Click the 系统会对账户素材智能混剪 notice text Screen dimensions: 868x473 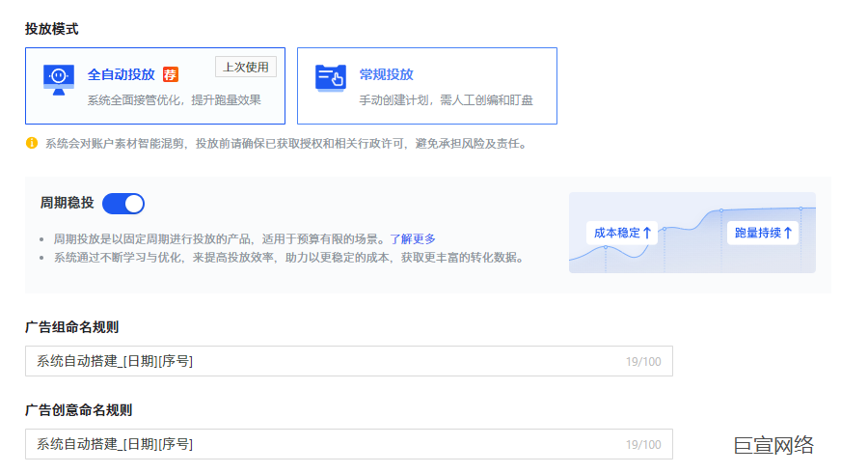[286, 144]
